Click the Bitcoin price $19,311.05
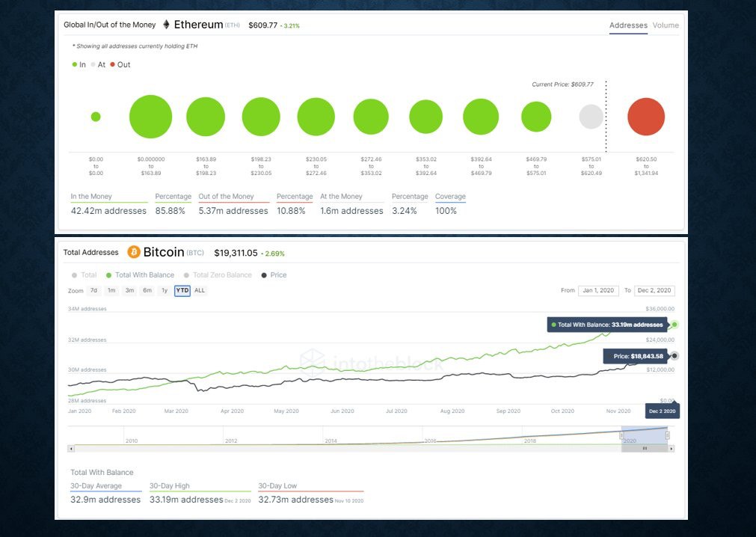This screenshot has width=756, height=537. pos(236,253)
